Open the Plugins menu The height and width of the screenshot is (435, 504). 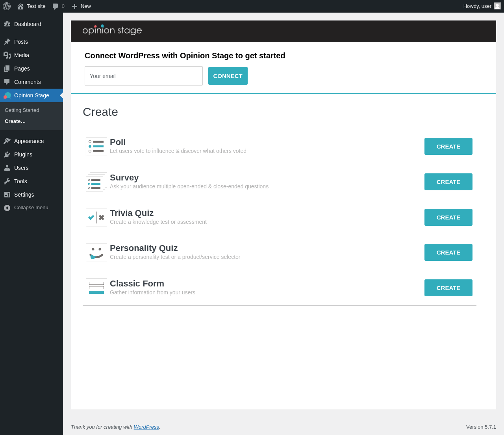(x=31, y=154)
